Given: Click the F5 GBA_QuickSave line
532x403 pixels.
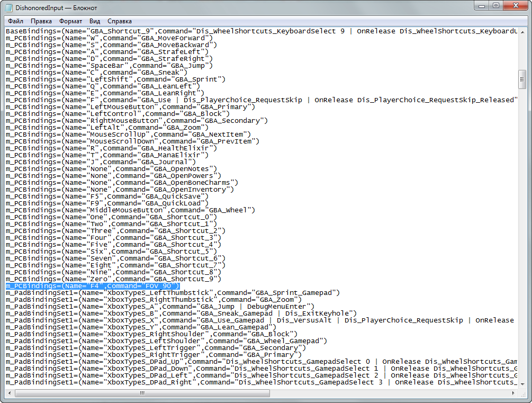Looking at the screenshot, I should (x=107, y=196).
